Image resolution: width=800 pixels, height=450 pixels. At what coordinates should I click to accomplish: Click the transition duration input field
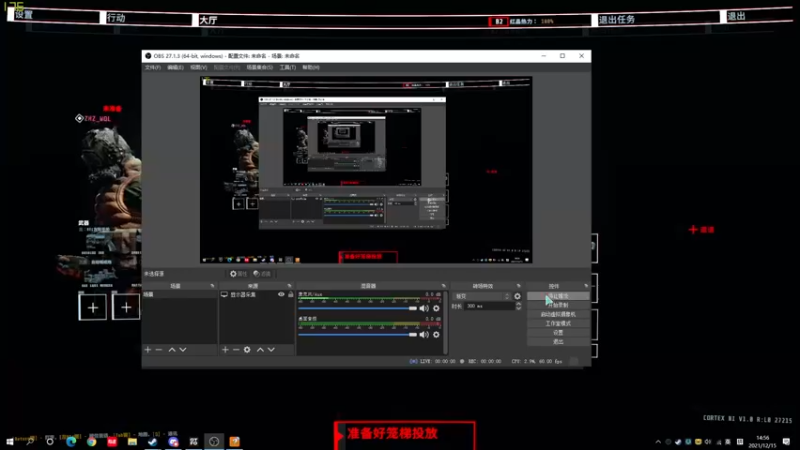tap(489, 306)
